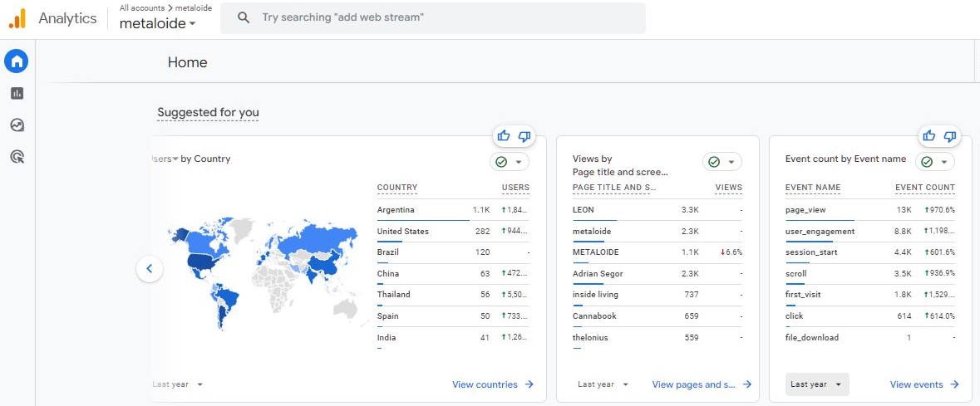Select the user_engagement event row
Screen dimensions: 980x406
pyautogui.click(x=870, y=231)
